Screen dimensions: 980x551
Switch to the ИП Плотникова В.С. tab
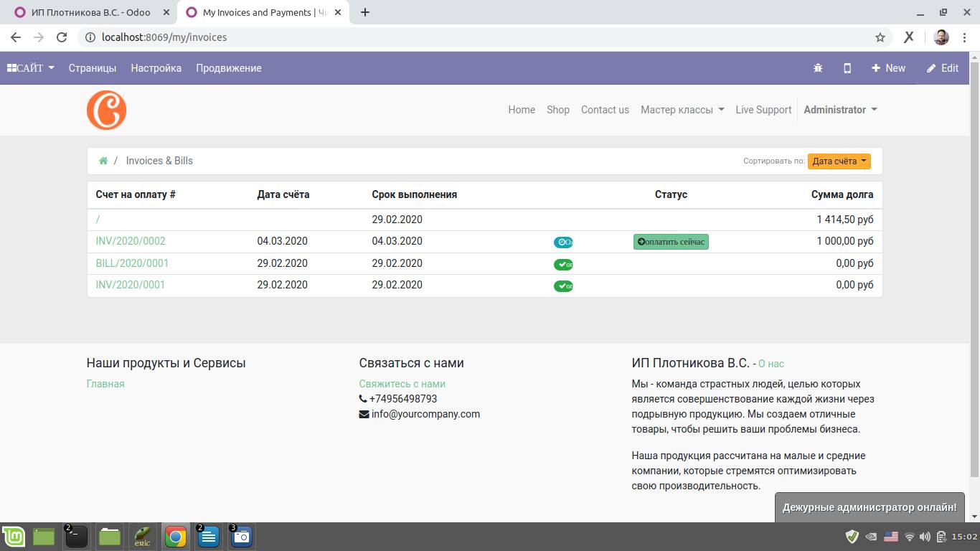click(x=90, y=12)
